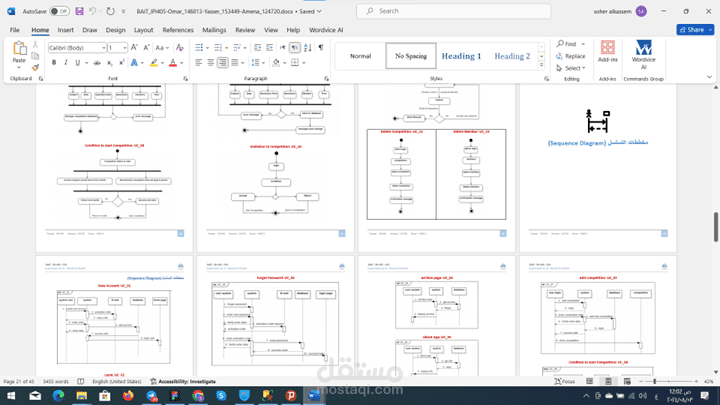Switch to the Layout tab
The height and width of the screenshot is (405, 720).
tap(143, 30)
